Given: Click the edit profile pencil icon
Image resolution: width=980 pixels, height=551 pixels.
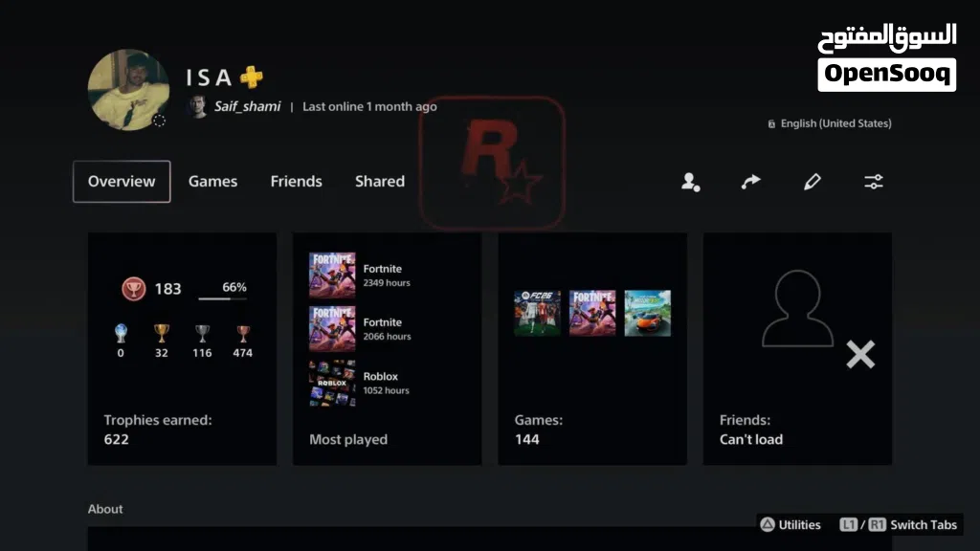Looking at the screenshot, I should [x=812, y=182].
